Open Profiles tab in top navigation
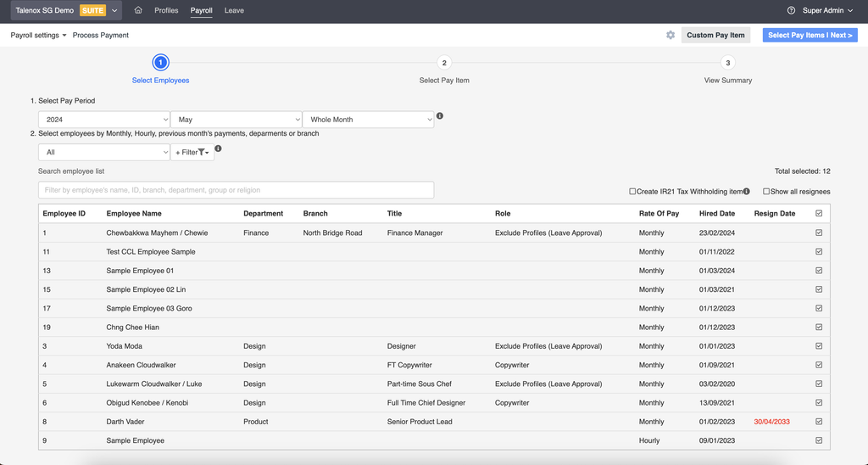 166,10
